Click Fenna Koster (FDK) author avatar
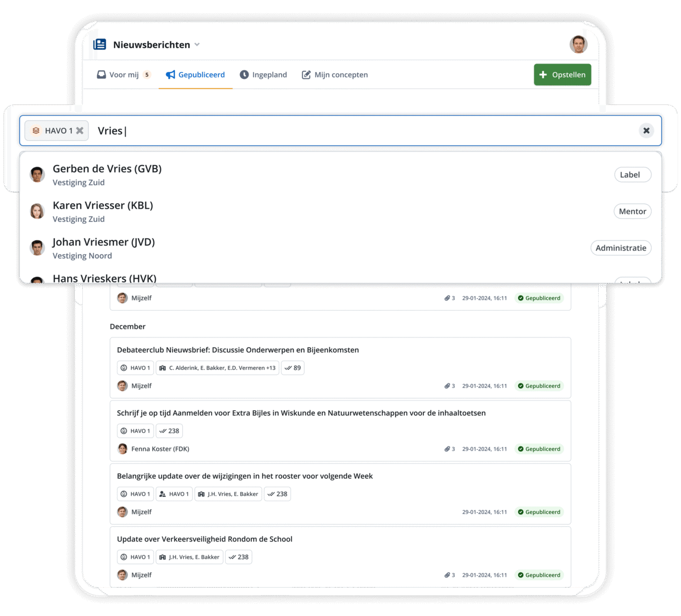The height and width of the screenshot is (616, 681). [x=123, y=449]
